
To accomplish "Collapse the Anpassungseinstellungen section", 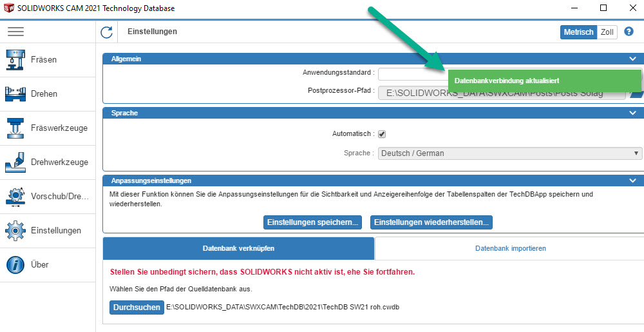I will [x=632, y=181].
